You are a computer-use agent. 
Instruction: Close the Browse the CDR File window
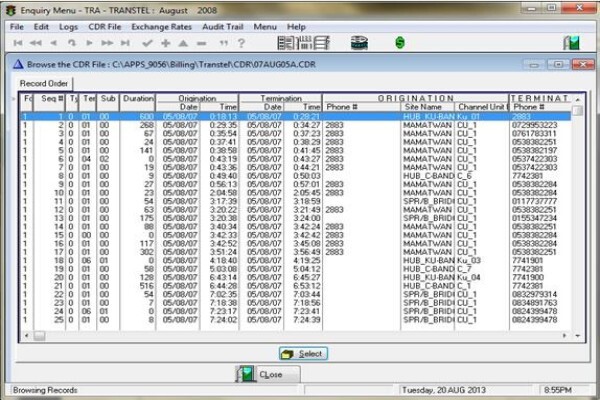tap(583, 64)
